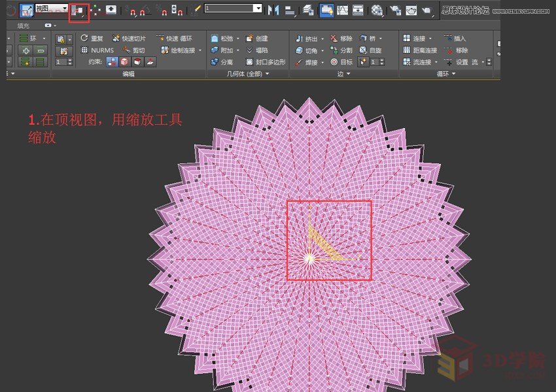This screenshot has width=556, height=392.
Task: Toggle the highlighted Ribbon display button
Action: [326, 10]
